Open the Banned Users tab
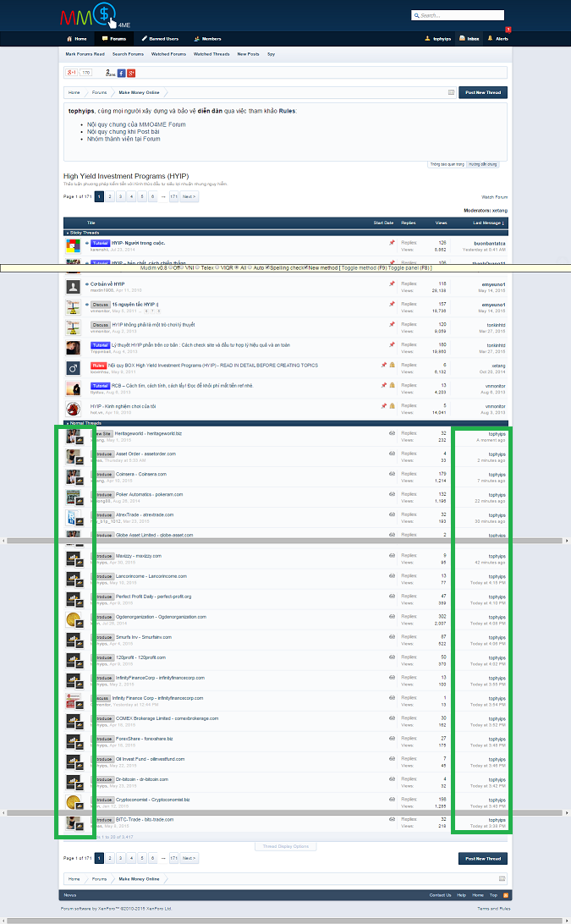The height and width of the screenshot is (924, 571). [x=160, y=39]
